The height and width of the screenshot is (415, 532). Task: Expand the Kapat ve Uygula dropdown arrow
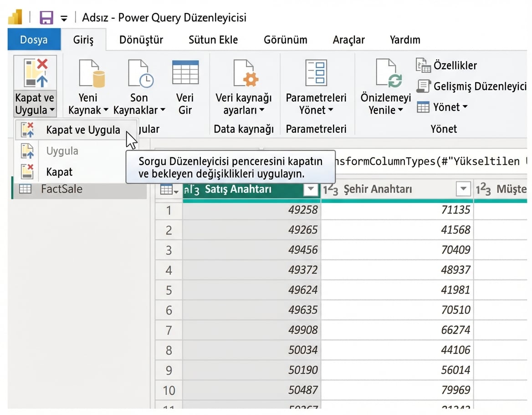click(x=52, y=110)
